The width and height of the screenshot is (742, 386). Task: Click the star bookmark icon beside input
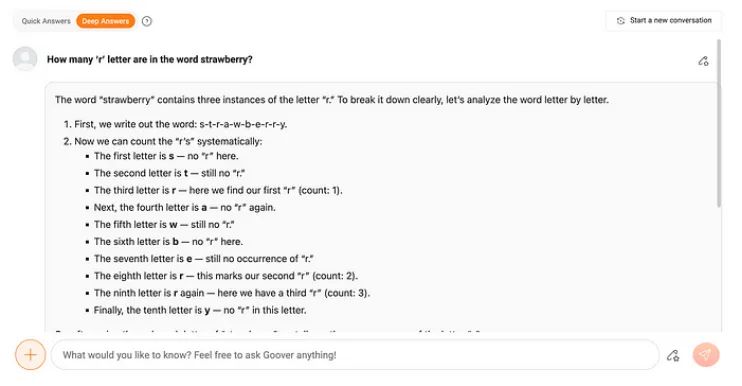tap(673, 355)
